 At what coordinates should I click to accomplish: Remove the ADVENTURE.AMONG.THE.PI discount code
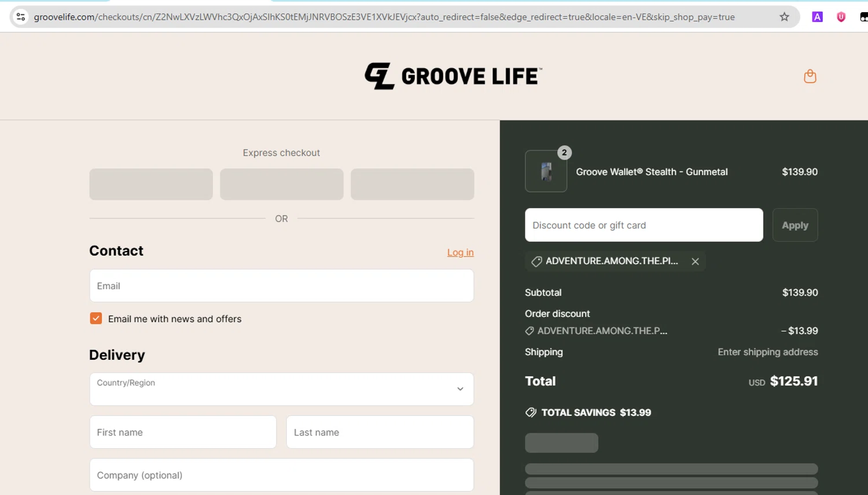click(x=695, y=261)
